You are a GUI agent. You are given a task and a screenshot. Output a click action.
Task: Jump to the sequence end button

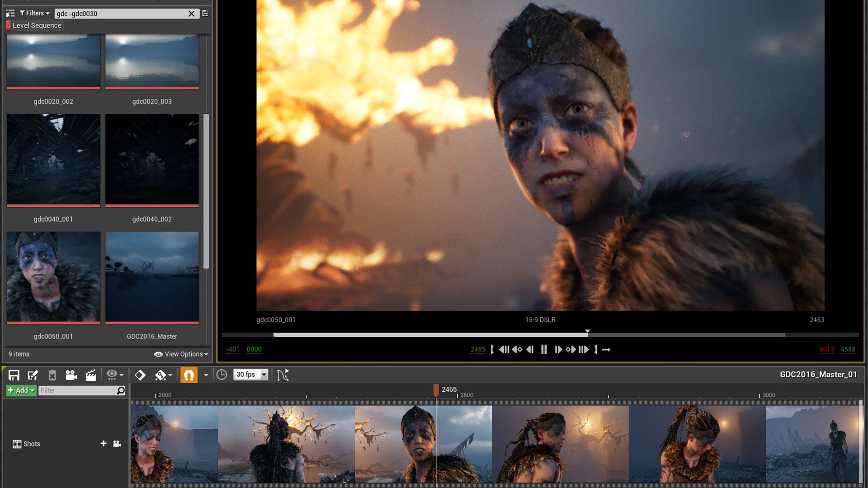[x=584, y=349]
